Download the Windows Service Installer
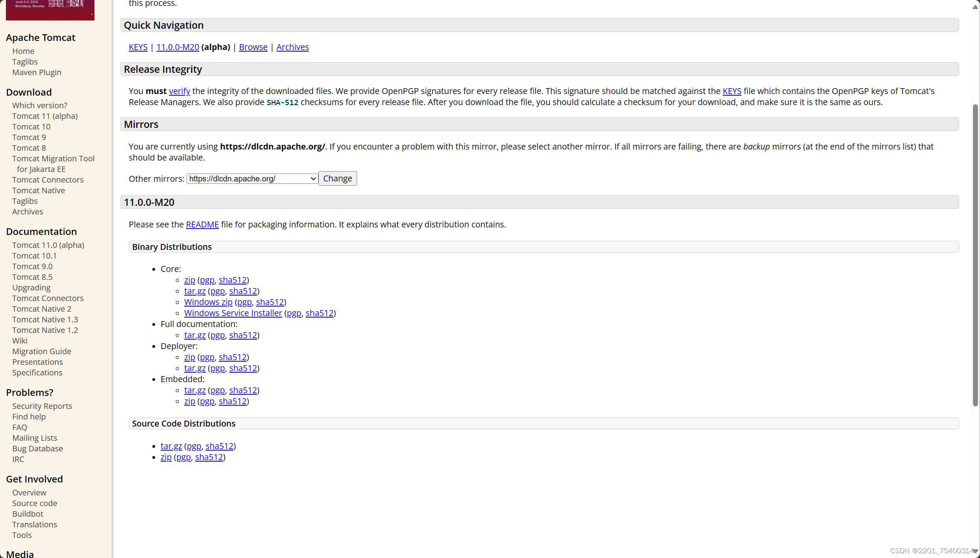Viewport: 980px width, 558px height. [233, 313]
